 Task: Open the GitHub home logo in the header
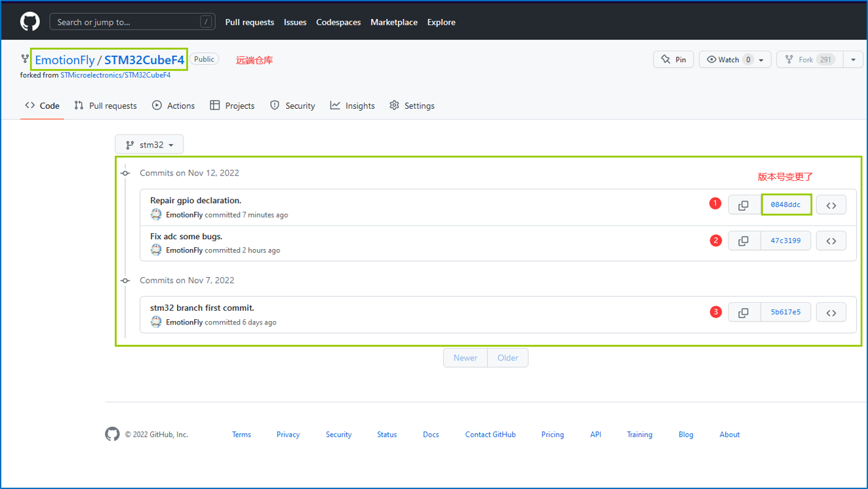point(30,22)
